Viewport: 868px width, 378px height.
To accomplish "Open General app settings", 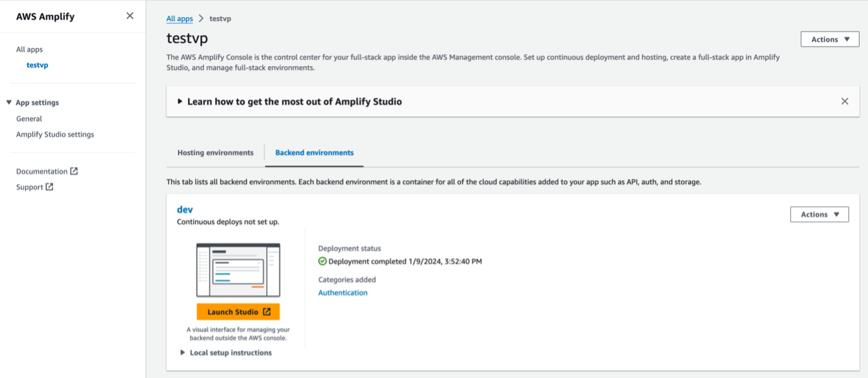I will tap(29, 118).
